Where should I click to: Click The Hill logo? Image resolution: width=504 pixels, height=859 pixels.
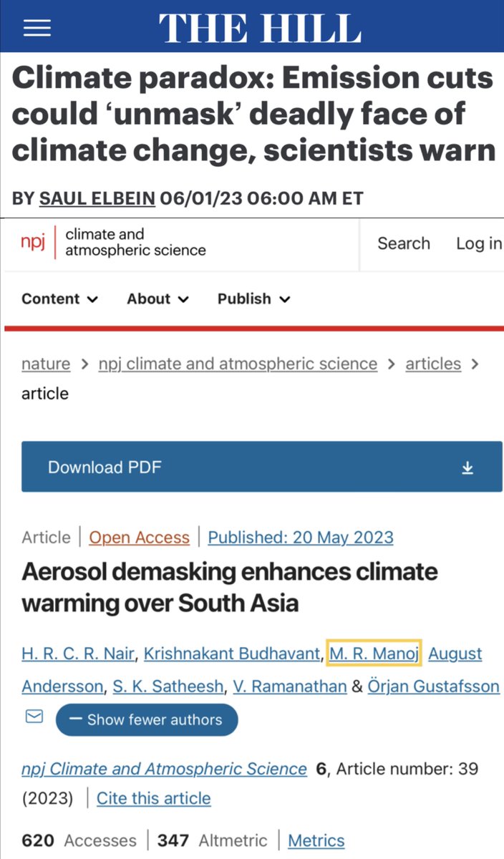(259, 28)
